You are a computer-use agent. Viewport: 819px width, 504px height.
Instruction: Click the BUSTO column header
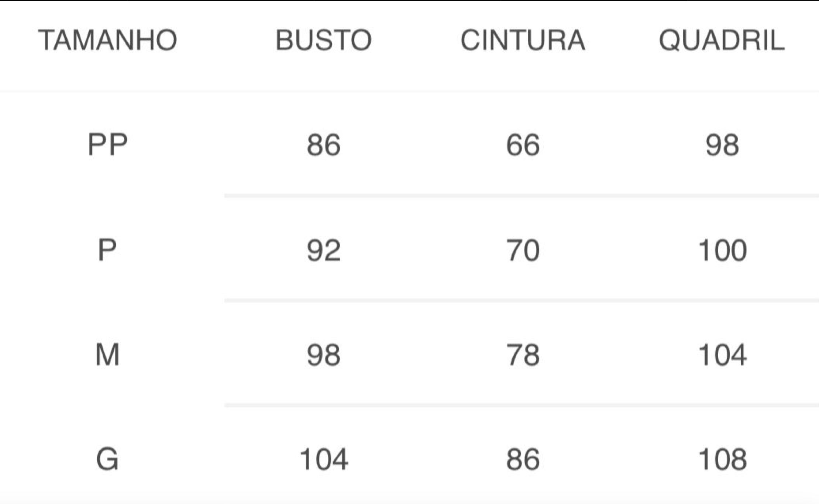pos(323,40)
